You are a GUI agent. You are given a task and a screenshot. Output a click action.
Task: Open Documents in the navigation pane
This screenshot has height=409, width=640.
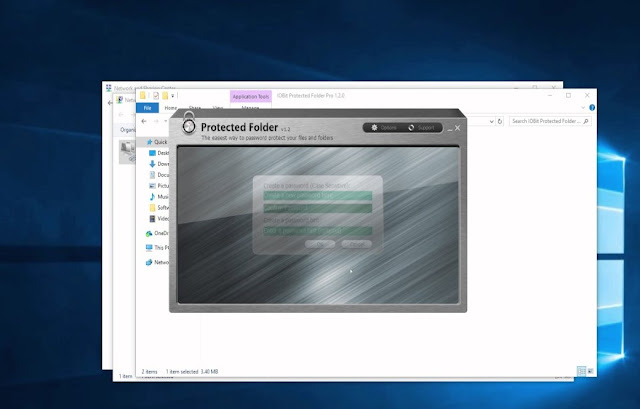tap(158, 175)
